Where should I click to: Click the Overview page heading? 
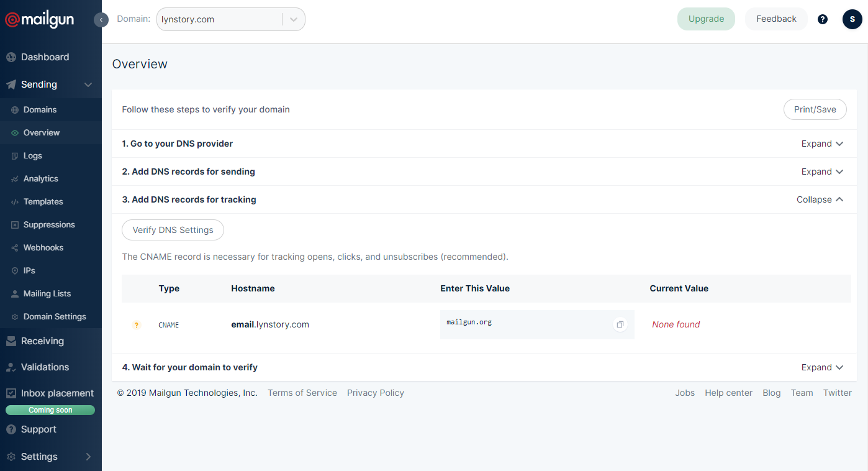(x=140, y=64)
